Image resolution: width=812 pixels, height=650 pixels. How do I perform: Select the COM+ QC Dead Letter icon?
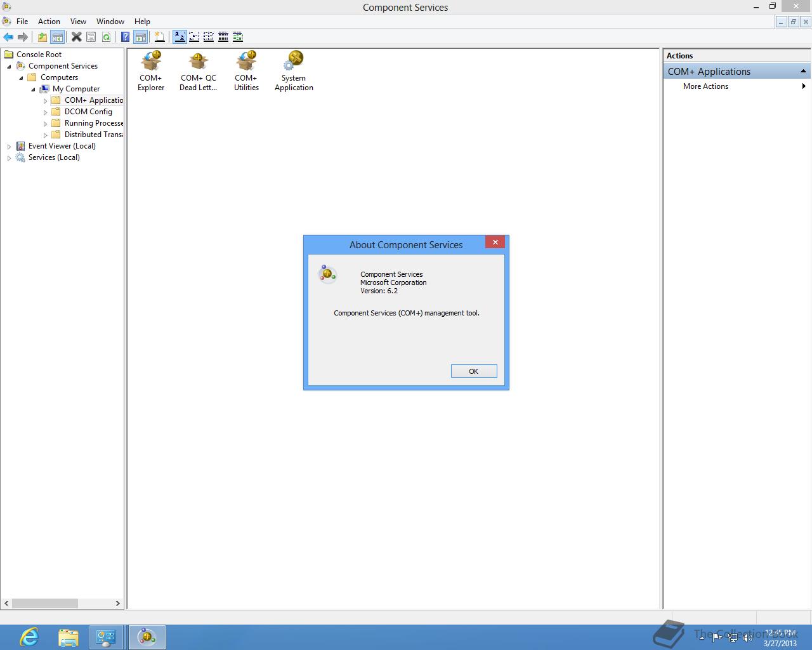[199, 71]
